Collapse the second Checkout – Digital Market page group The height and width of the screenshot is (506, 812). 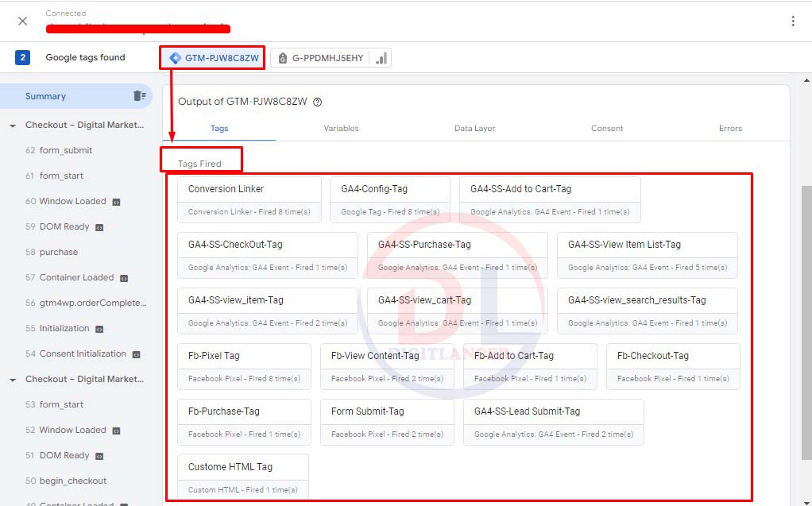coord(13,380)
